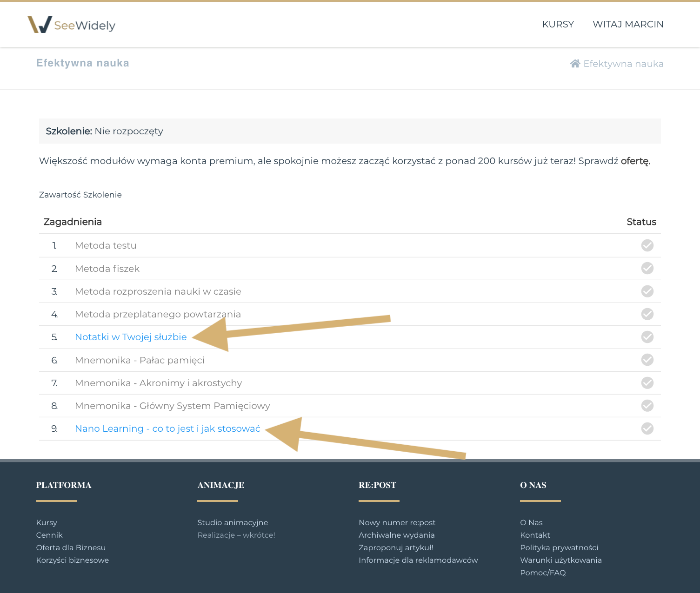Click the home icon in breadcrumb
Viewport: 700px width, 593px height.
click(x=575, y=64)
